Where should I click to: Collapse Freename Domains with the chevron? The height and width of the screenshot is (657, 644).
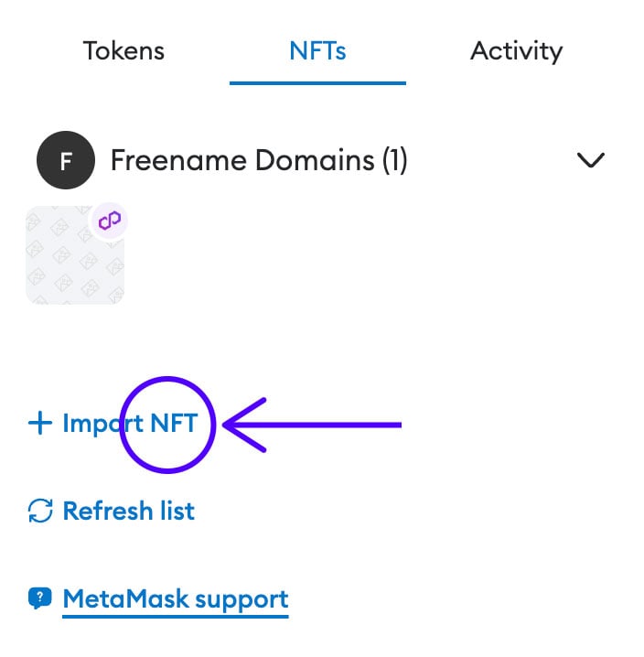pos(591,160)
